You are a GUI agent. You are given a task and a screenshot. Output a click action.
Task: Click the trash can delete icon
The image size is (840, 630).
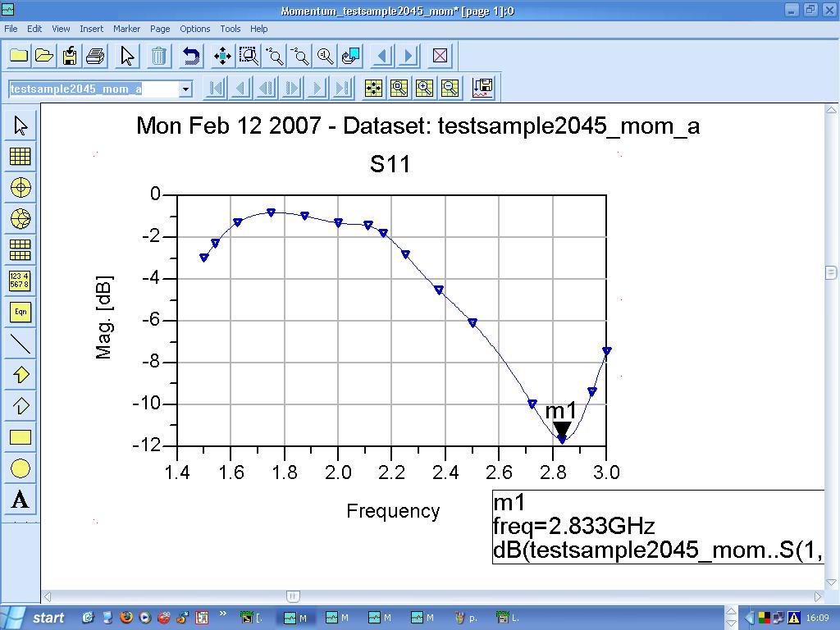pyautogui.click(x=158, y=56)
